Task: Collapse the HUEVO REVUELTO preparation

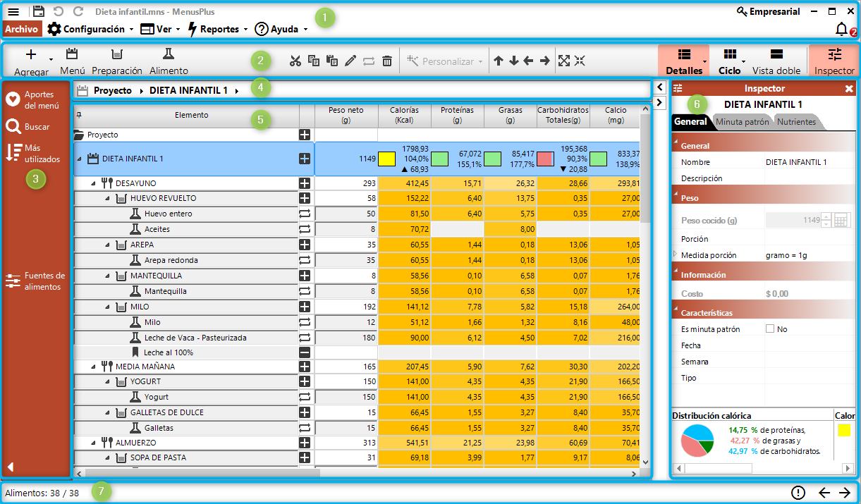Action: click(x=108, y=199)
